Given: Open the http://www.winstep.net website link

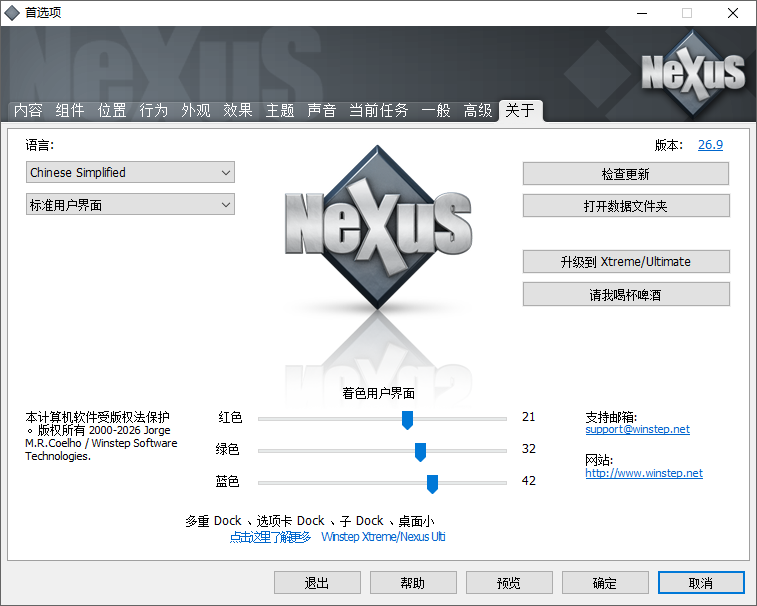Looking at the screenshot, I should [x=644, y=473].
